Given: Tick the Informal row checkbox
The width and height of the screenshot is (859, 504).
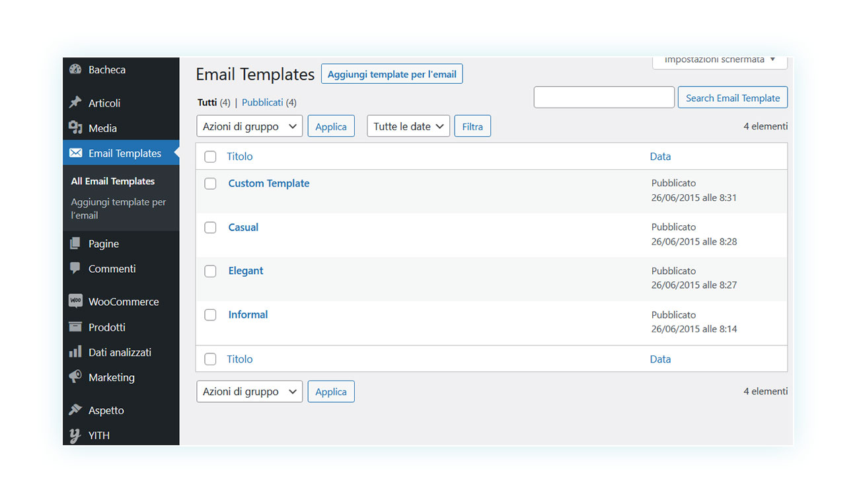Looking at the screenshot, I should pos(210,315).
